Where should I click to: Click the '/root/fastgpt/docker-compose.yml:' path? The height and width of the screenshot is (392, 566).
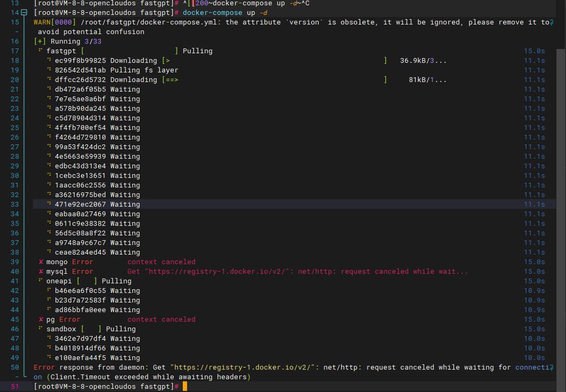pyautogui.click(x=151, y=22)
